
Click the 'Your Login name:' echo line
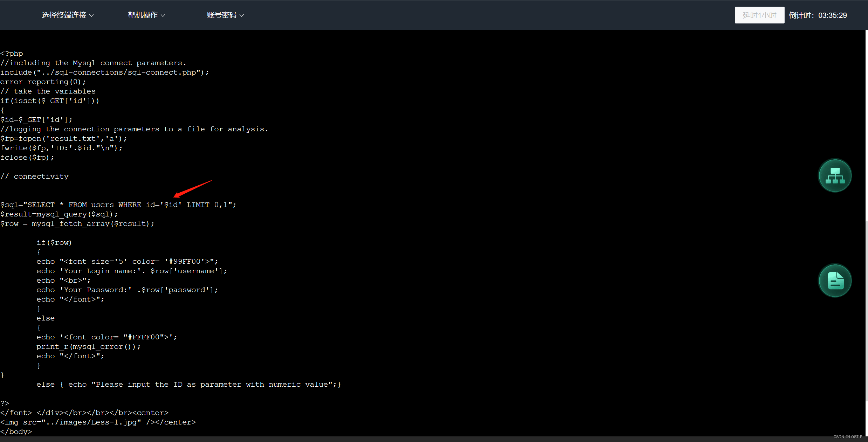[132, 271]
